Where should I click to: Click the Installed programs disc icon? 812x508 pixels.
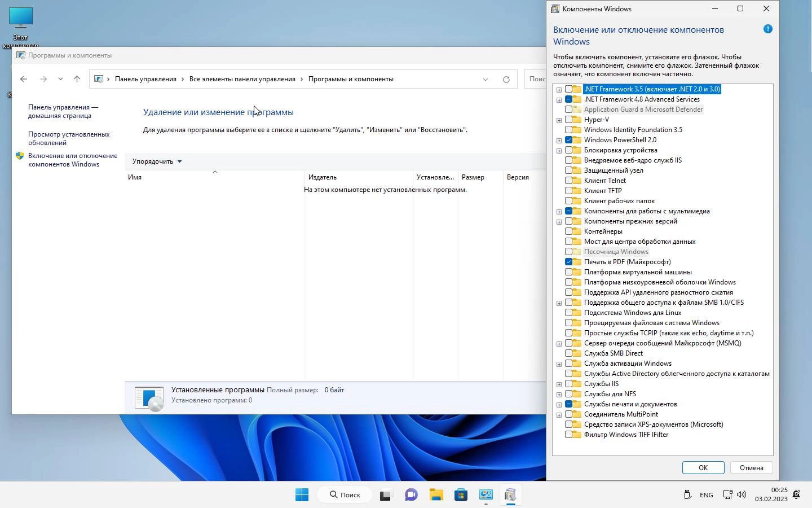(x=149, y=398)
